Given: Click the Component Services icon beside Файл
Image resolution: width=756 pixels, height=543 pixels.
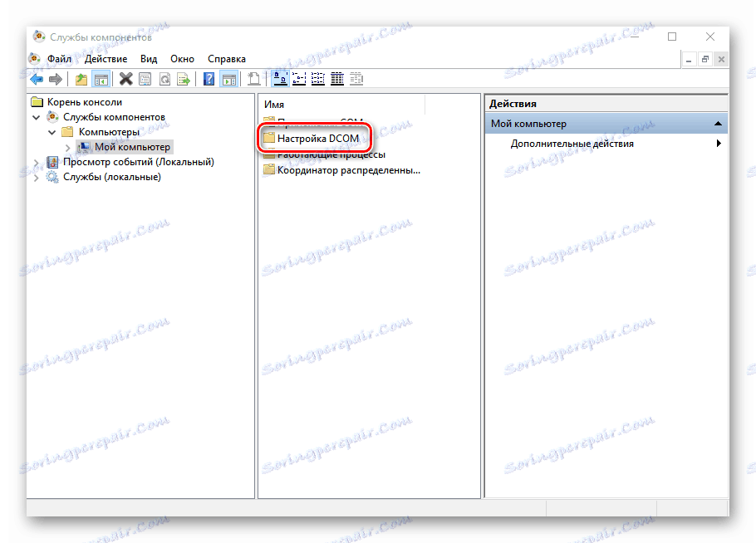Looking at the screenshot, I should click(x=34, y=59).
